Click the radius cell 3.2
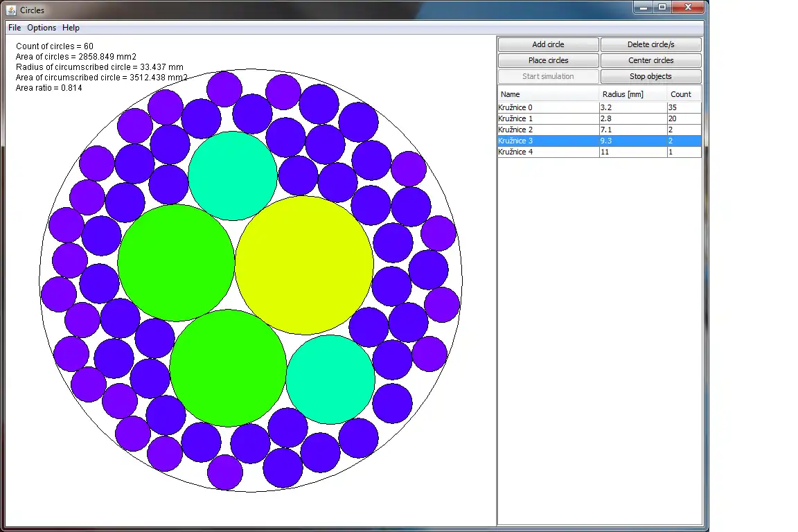The height and width of the screenshot is (532, 798). (633, 107)
